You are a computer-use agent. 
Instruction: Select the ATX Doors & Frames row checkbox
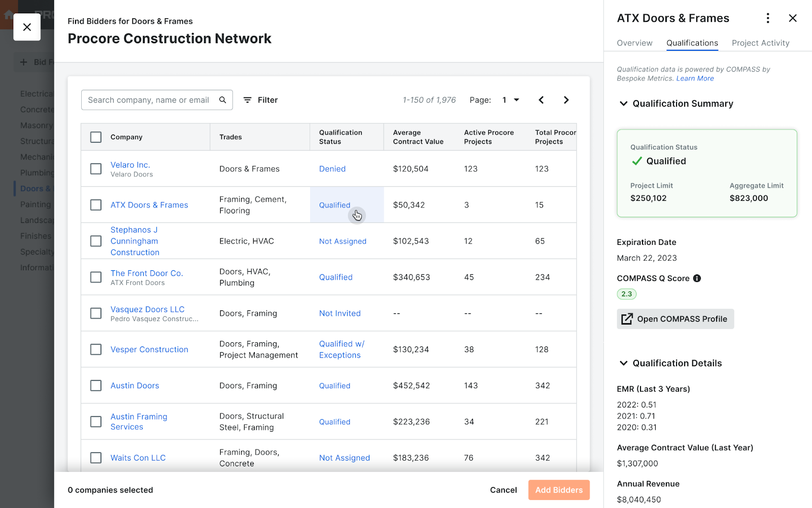click(x=96, y=205)
